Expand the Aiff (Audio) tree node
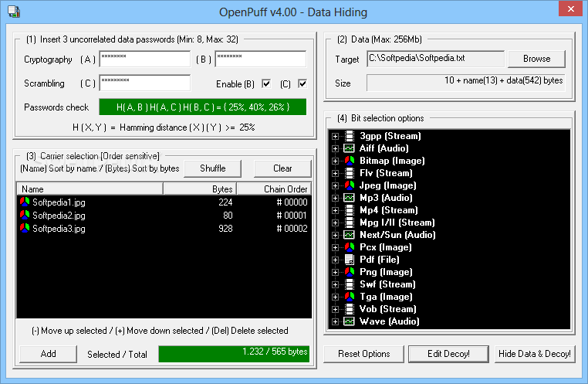The height and width of the screenshot is (384, 588). click(x=335, y=148)
